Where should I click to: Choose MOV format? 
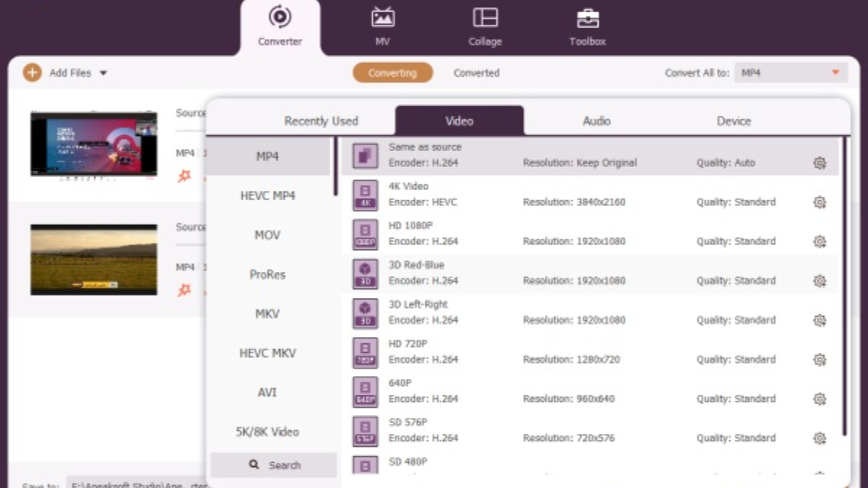click(x=268, y=235)
